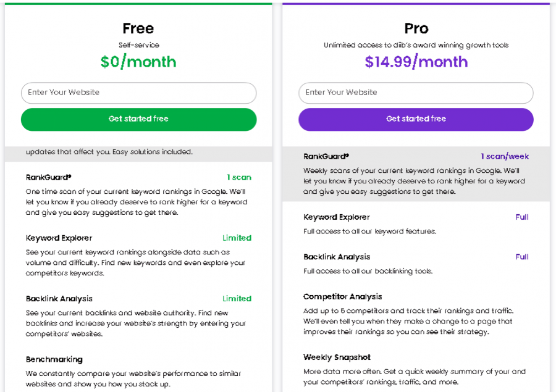Click the $0/month price label

click(138, 62)
